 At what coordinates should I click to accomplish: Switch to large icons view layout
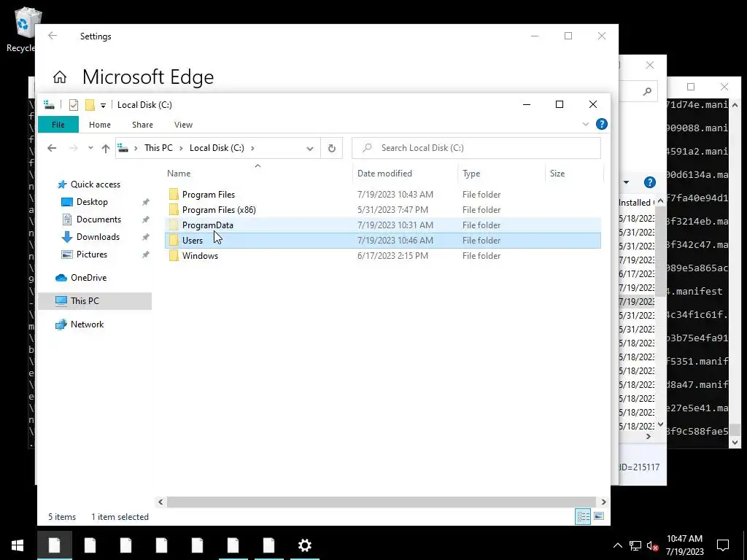[599, 516]
